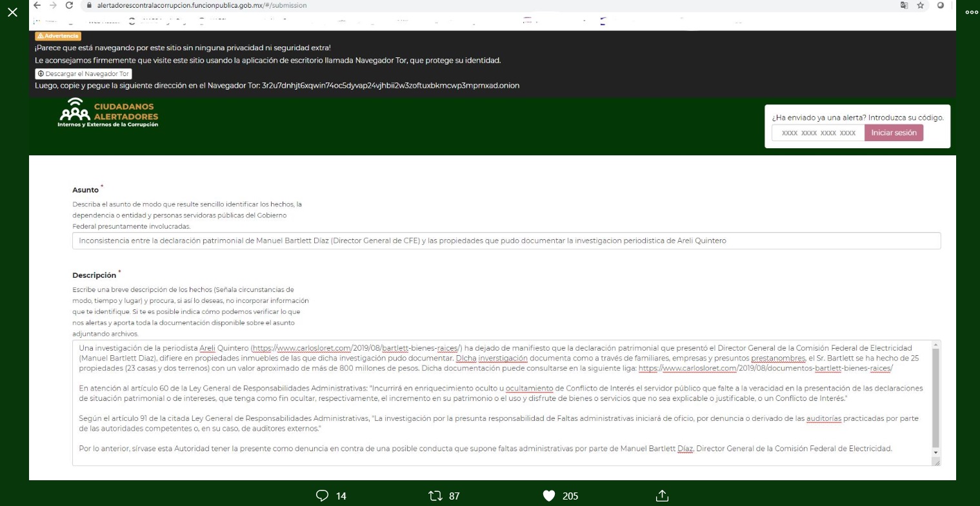
Task: Like the tweet with heart icon
Action: [549, 496]
